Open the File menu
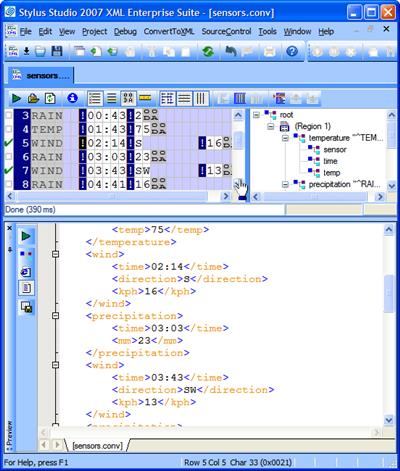The height and width of the screenshot is (471, 400). tap(25, 32)
